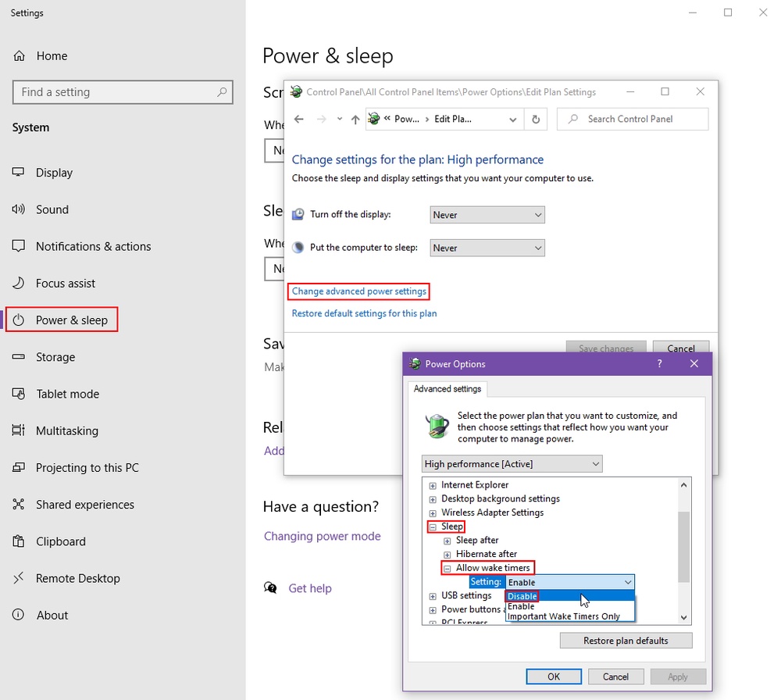Expand the Hibernate after node
This screenshot has width=781, height=700.
tap(448, 555)
